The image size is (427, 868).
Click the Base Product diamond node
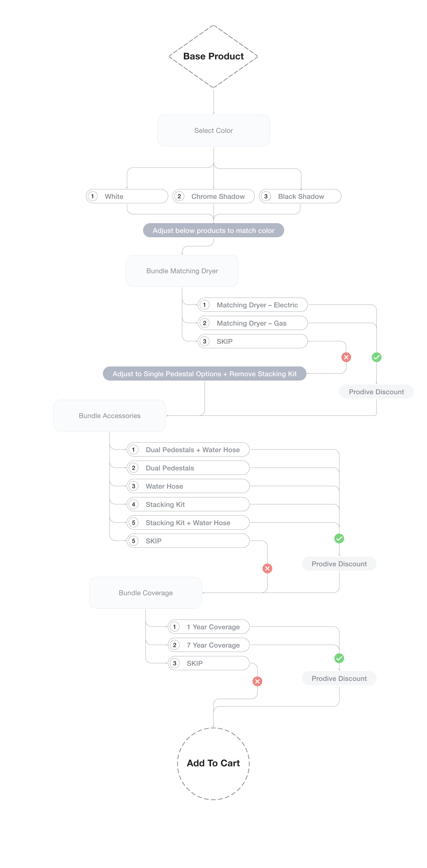point(213,56)
